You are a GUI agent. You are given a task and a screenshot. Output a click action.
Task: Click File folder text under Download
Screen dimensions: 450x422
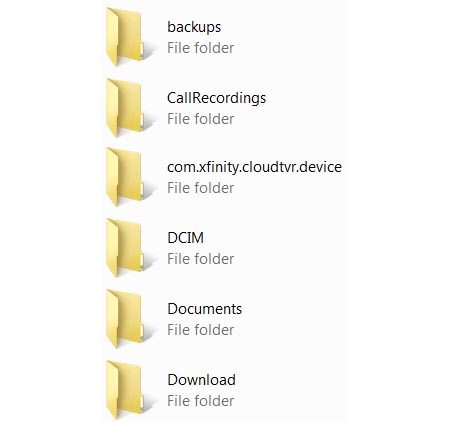(200, 401)
